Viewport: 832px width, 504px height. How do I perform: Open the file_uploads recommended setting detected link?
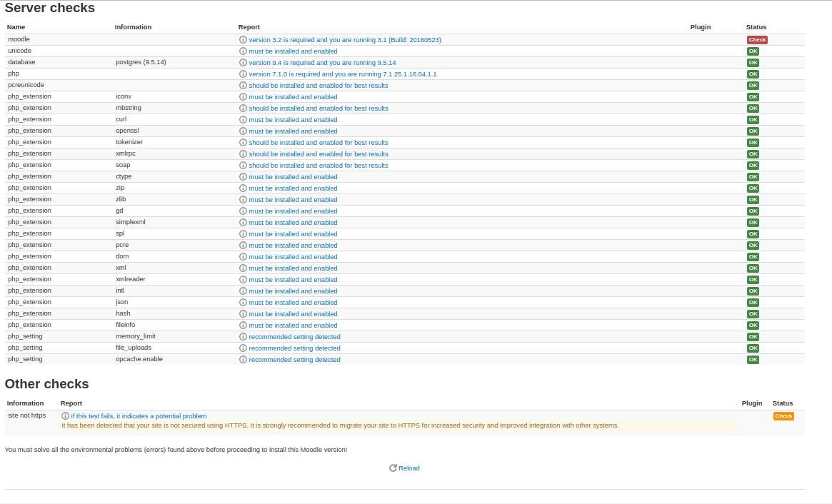point(294,348)
